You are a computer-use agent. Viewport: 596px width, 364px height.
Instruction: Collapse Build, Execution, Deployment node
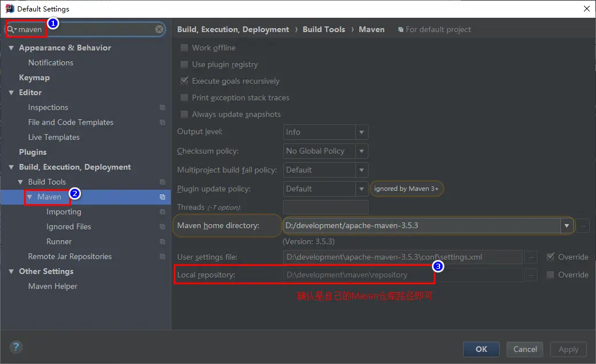[11, 167]
